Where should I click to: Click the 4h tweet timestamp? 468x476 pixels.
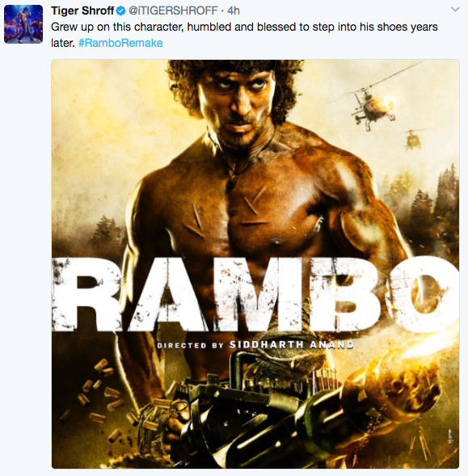pyautogui.click(x=234, y=11)
